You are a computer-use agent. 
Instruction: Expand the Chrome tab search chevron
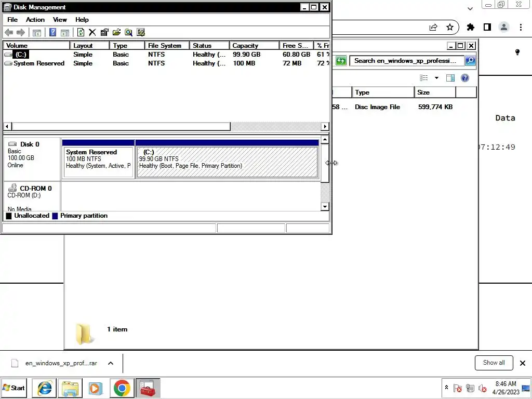pos(470,9)
